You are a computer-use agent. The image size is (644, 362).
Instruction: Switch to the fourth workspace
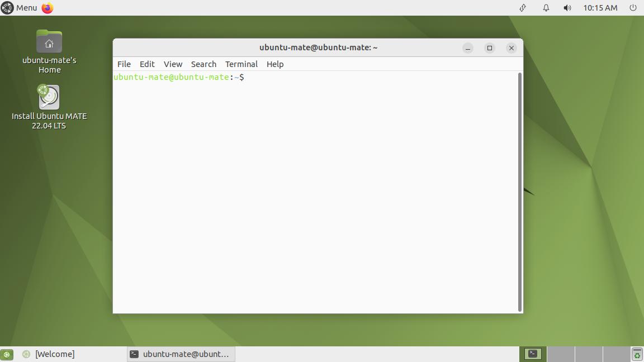pos(617,354)
